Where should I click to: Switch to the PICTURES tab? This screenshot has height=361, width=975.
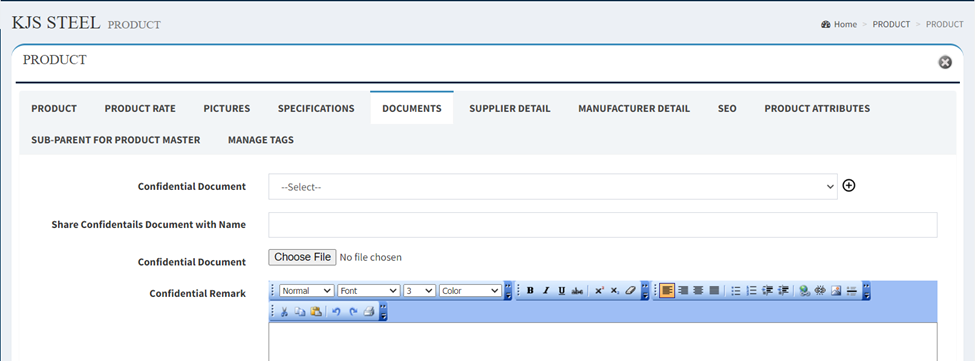click(226, 108)
